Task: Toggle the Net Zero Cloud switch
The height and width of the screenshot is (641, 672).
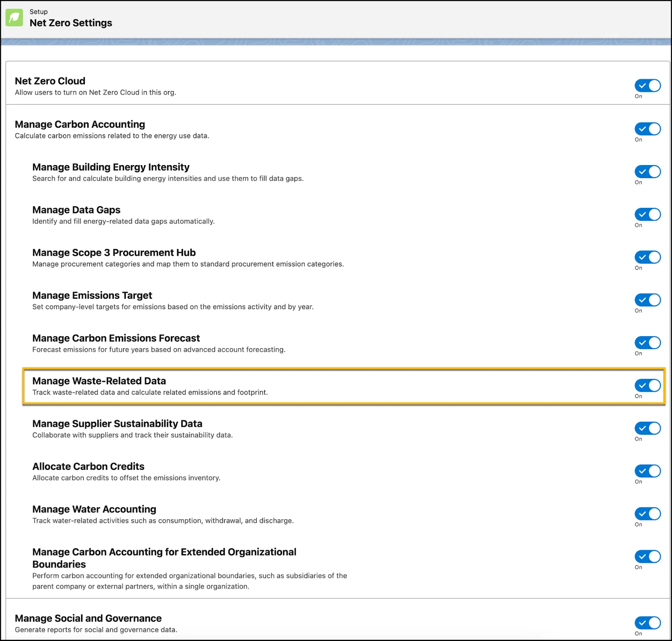Action: (648, 86)
